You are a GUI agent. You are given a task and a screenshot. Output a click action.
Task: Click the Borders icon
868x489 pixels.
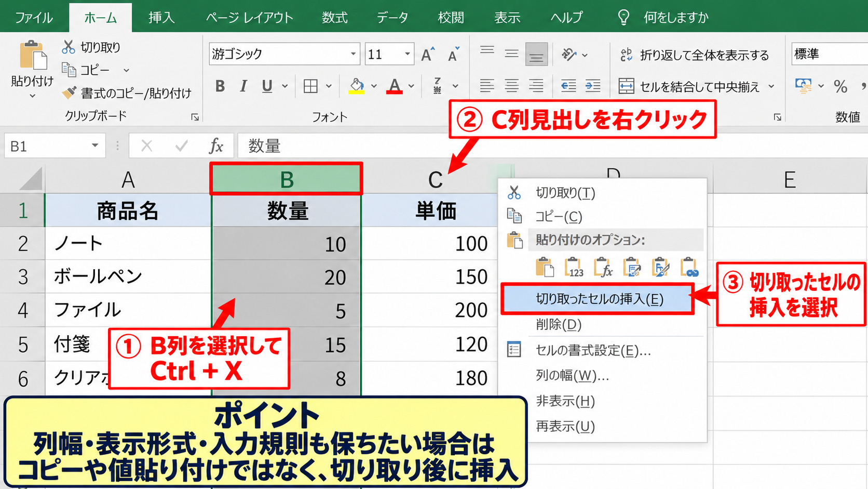[x=310, y=86]
